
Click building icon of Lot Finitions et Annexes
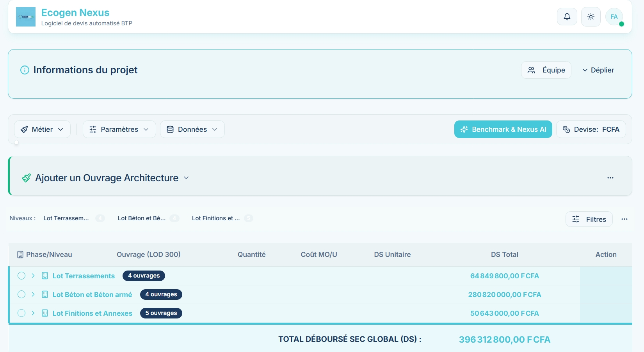45,313
